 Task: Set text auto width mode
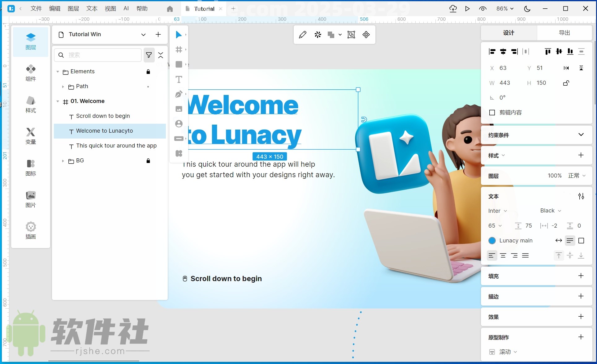559,241
